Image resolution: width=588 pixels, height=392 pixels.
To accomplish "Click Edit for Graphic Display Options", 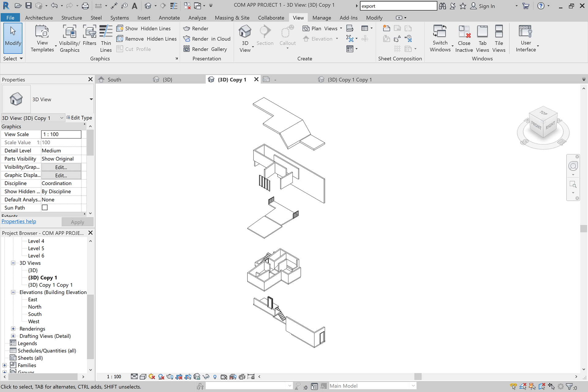I will [61, 175].
